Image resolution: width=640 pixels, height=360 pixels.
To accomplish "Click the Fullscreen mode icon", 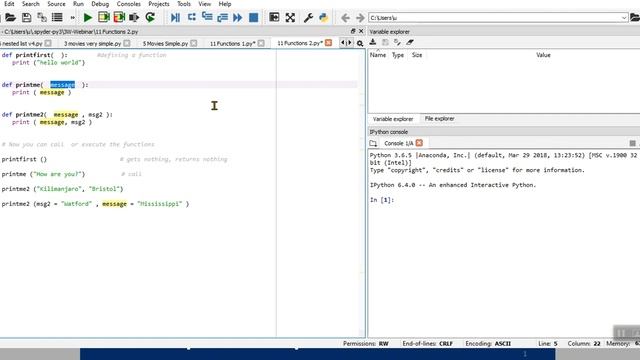I will click(x=290, y=18).
